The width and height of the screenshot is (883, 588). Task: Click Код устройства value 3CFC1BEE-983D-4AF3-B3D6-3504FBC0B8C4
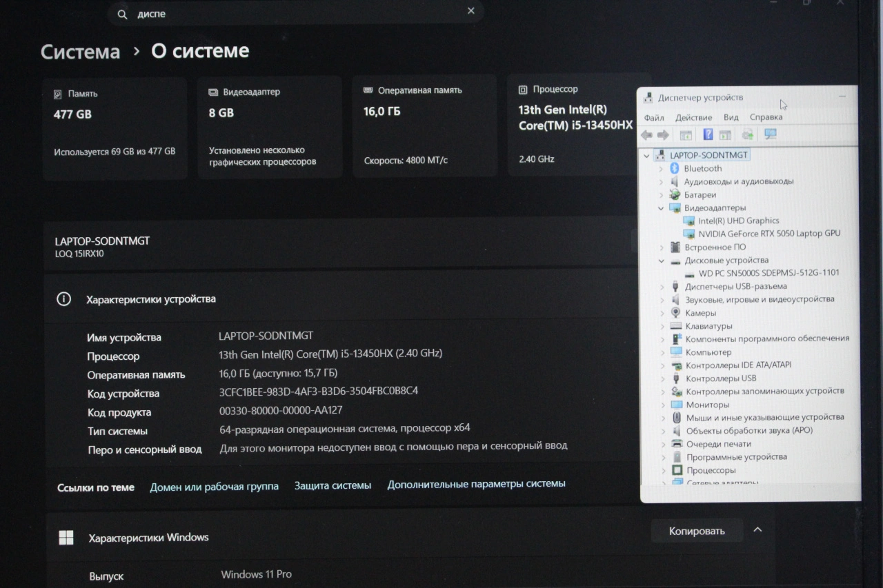(x=318, y=391)
